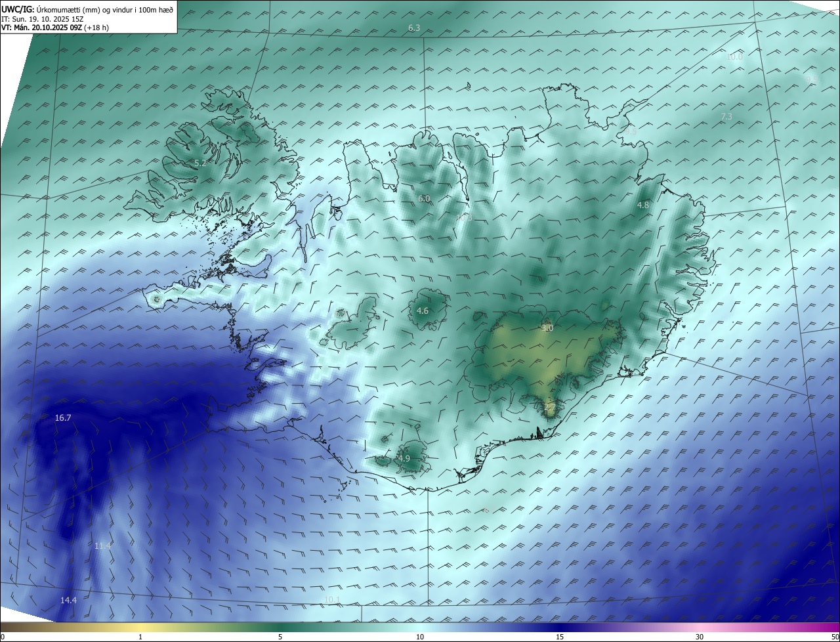Click the 4.6 value inside the glacier outline
The height and width of the screenshot is (642, 840).
tap(423, 311)
